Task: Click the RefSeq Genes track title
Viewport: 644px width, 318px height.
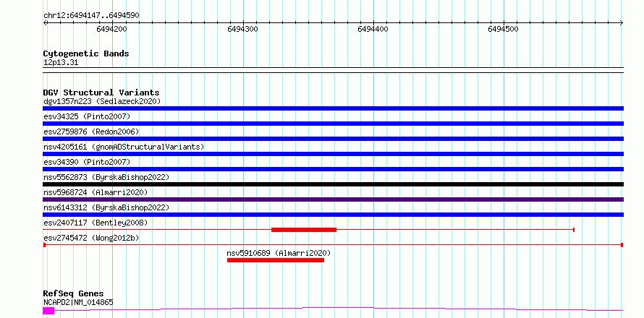Action: [73, 294]
